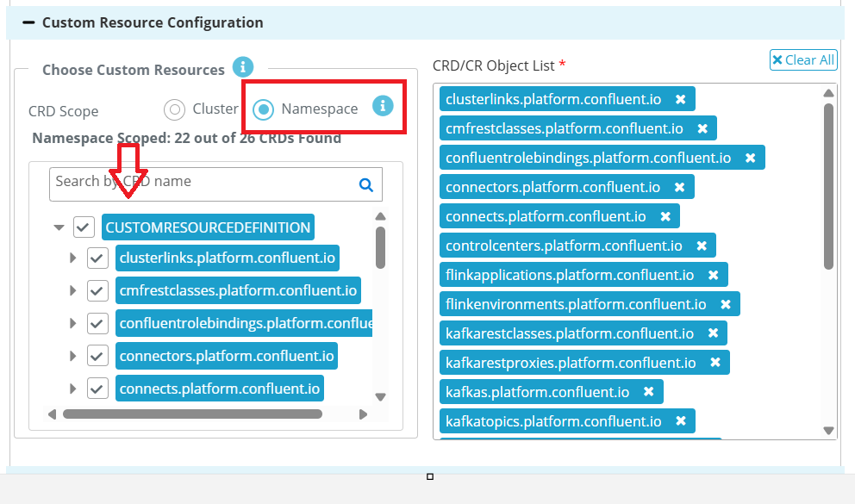Remove clusterlinks.platform.confluent.io from object list
Viewport: 855px width, 504px height.
[x=681, y=99]
